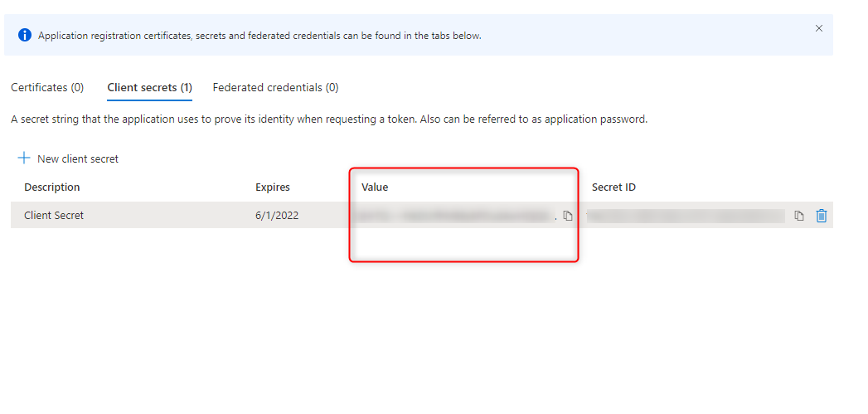The width and height of the screenshot is (868, 414).
Task: Dismiss the information banner with X
Action: coord(819,28)
